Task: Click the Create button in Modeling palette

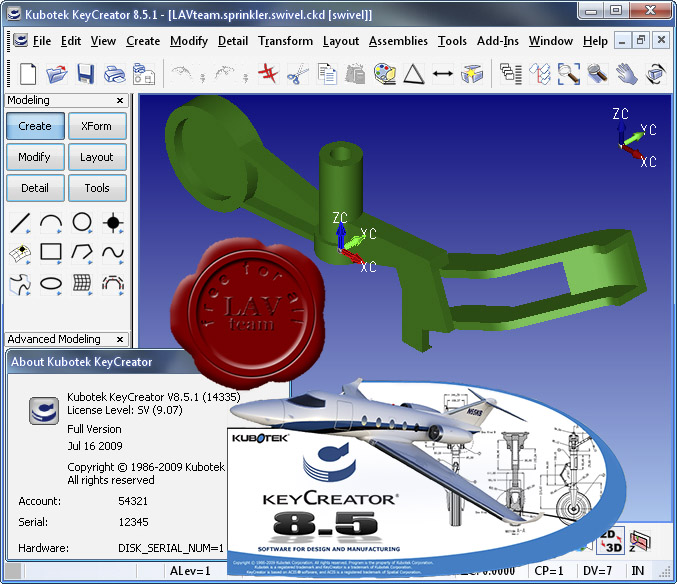Action: tap(35, 126)
